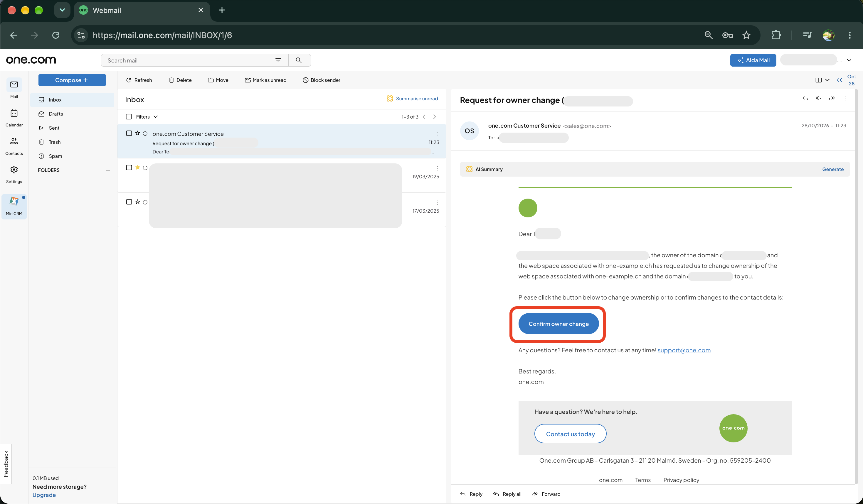The width and height of the screenshot is (863, 504).
Task: Click the search magnifier button
Action: 299,60
